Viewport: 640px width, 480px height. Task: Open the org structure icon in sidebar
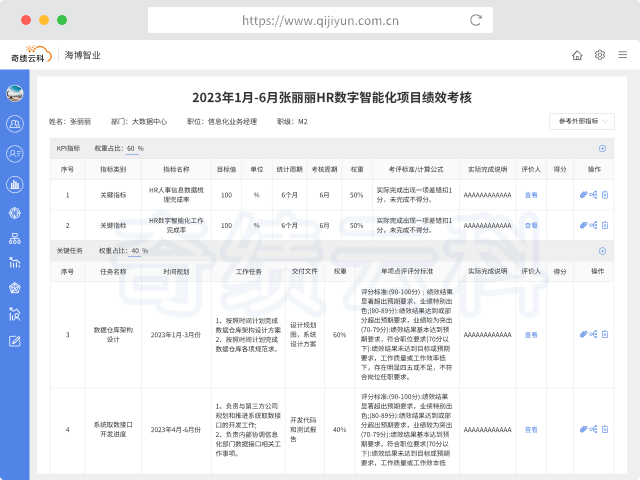pos(15,238)
